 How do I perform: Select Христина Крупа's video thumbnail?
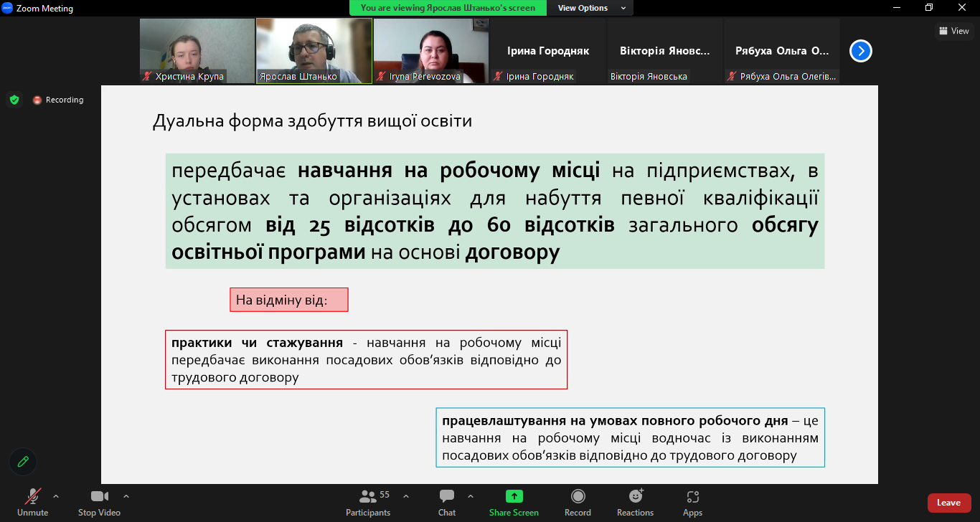(x=197, y=50)
